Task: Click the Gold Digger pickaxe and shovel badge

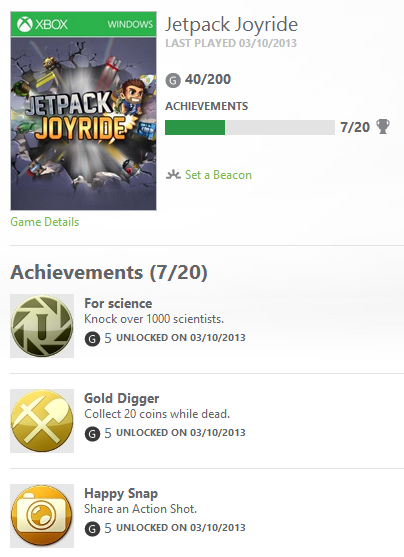Action: tap(42, 421)
